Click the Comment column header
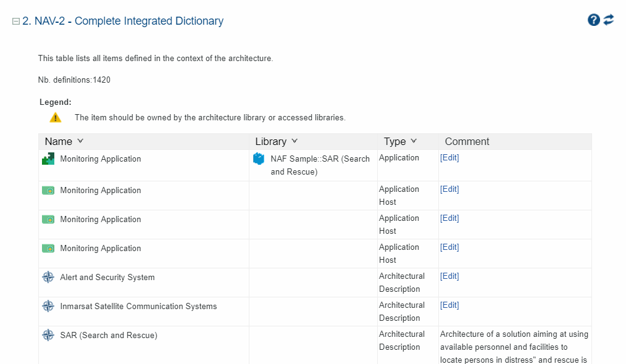 point(467,141)
